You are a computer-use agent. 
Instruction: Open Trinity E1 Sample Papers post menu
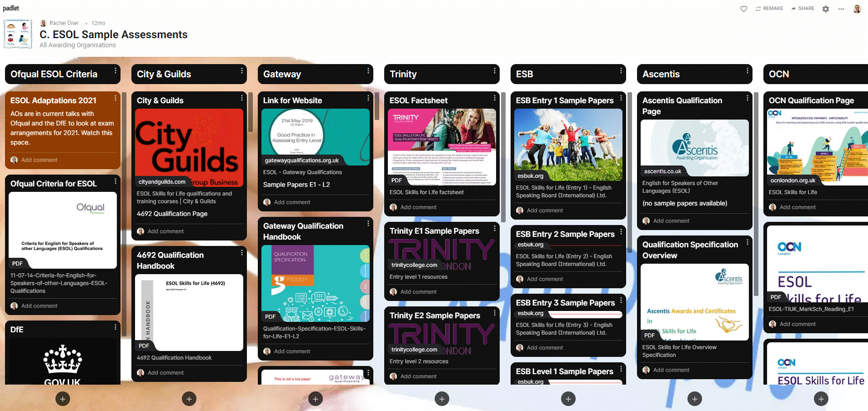[x=495, y=228]
